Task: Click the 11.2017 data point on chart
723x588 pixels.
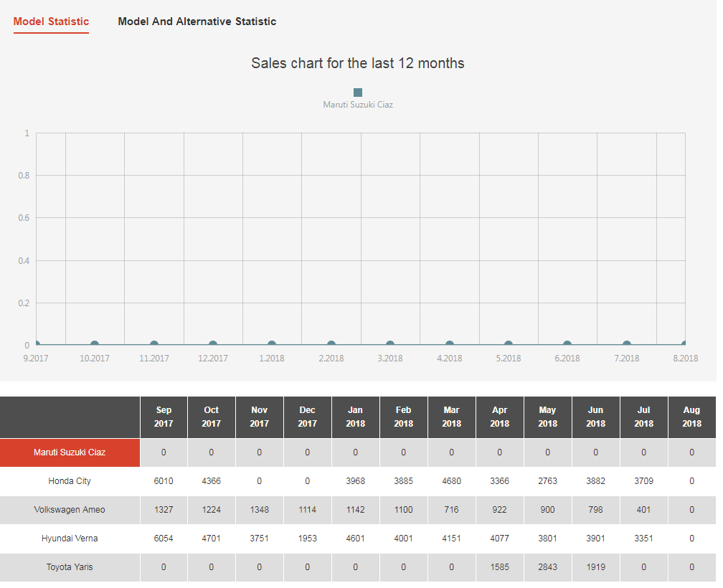Action: coord(154,344)
